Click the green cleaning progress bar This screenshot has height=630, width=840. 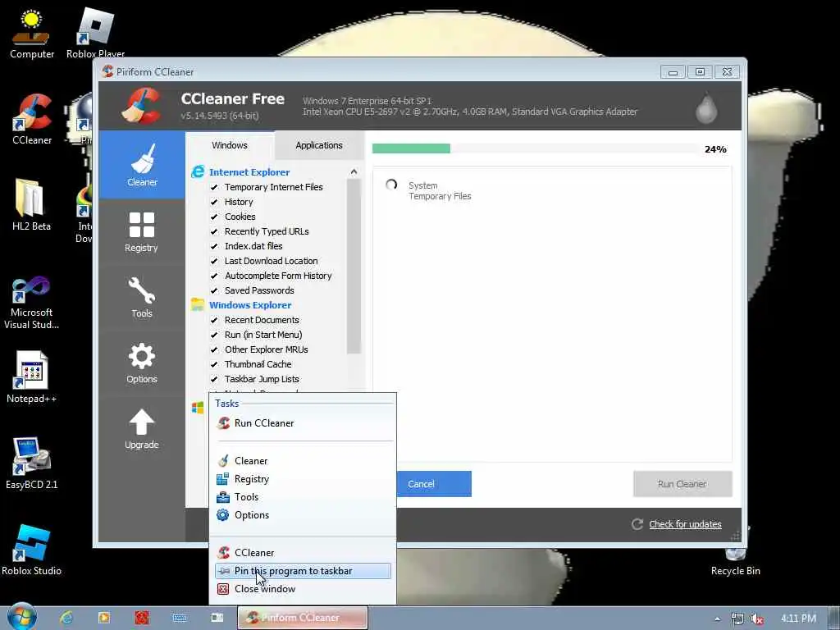(412, 149)
